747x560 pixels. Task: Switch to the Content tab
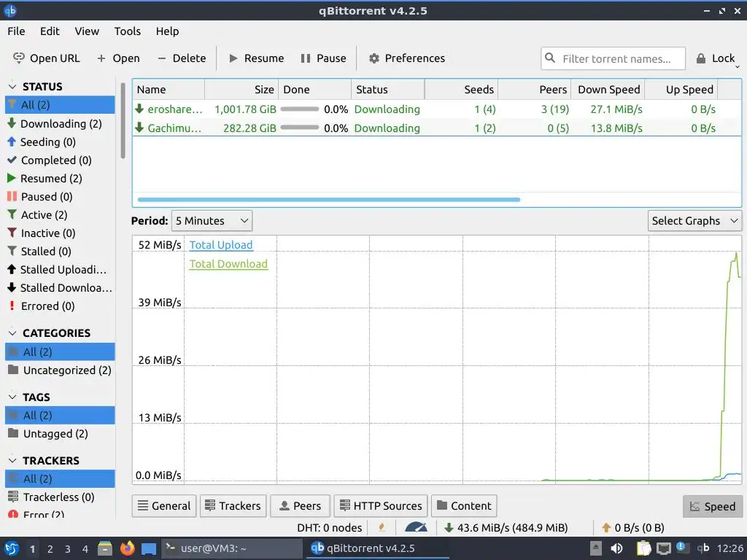[464, 506]
